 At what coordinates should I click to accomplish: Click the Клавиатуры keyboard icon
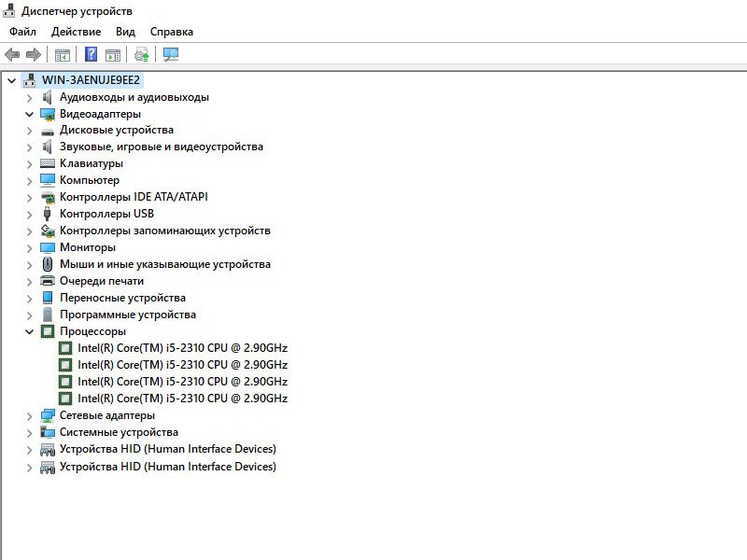pos(48,164)
